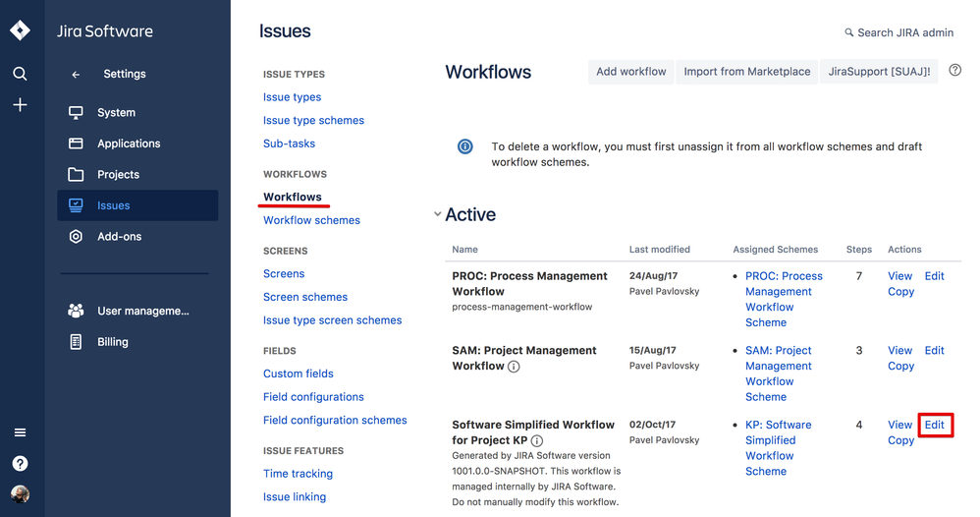Image resolution: width=980 pixels, height=517 pixels.
Task: Click the User management people icon
Action: coord(76,311)
